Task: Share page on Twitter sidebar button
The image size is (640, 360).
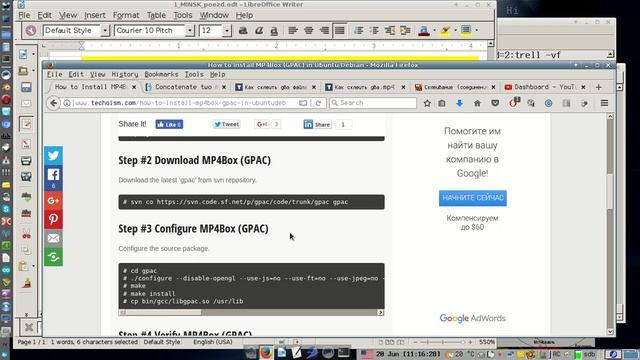Action: (53, 156)
